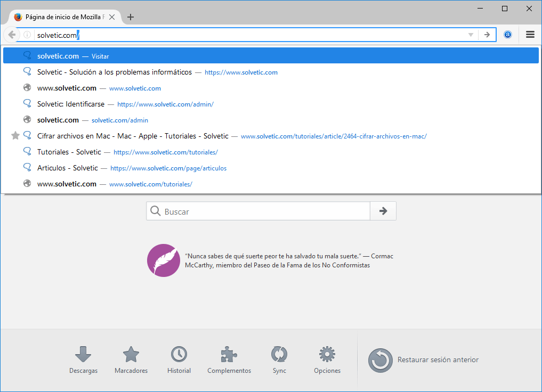Submit search with the arrow button
This screenshot has height=392, width=542.
pos(383,211)
